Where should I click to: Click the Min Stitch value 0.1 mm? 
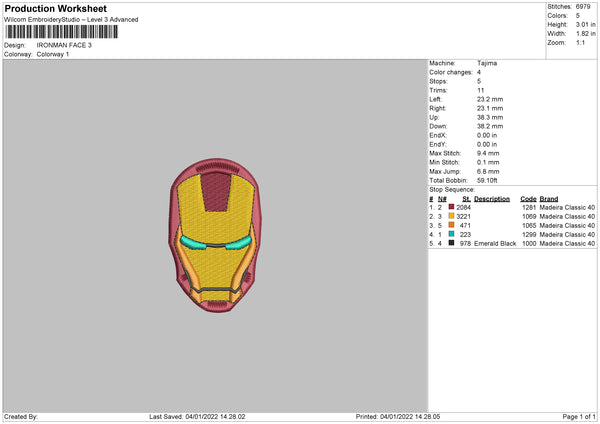pyautogui.click(x=488, y=163)
